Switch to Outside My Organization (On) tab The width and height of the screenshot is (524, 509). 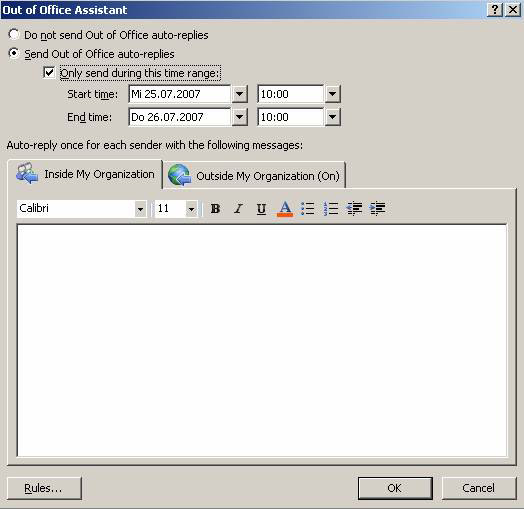[x=254, y=175]
